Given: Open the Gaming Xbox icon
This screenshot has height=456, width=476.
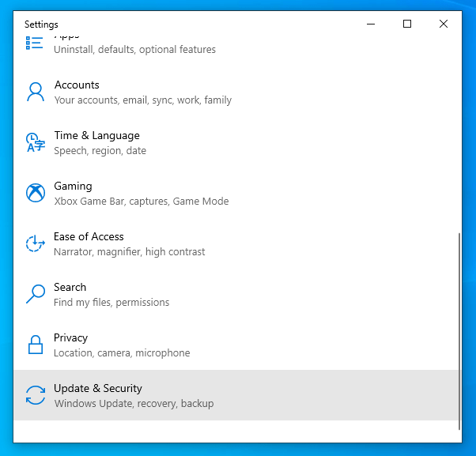Looking at the screenshot, I should click(35, 193).
